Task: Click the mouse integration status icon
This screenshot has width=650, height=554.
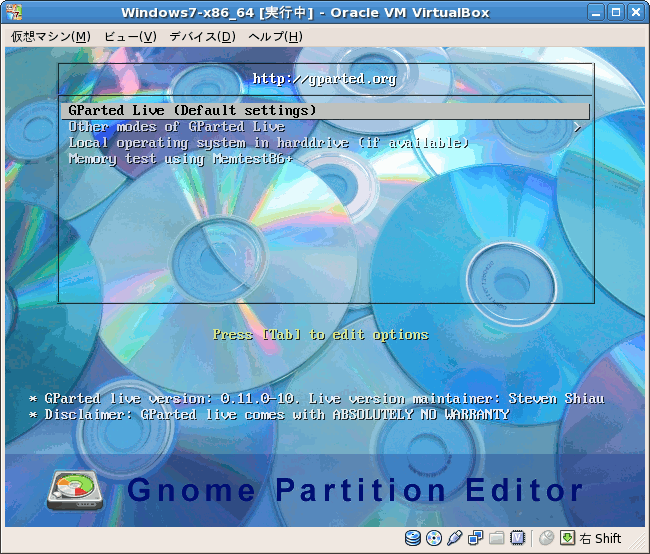Action: coord(547,538)
